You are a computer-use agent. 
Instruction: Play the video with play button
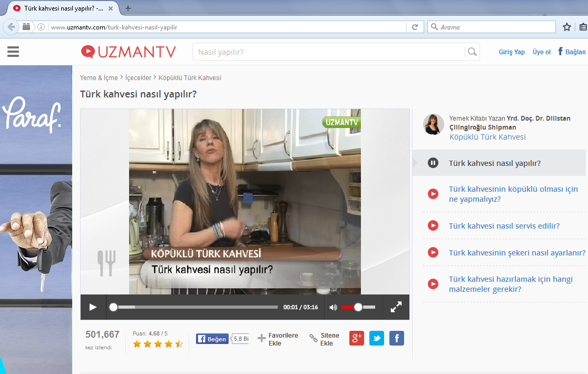click(x=93, y=307)
